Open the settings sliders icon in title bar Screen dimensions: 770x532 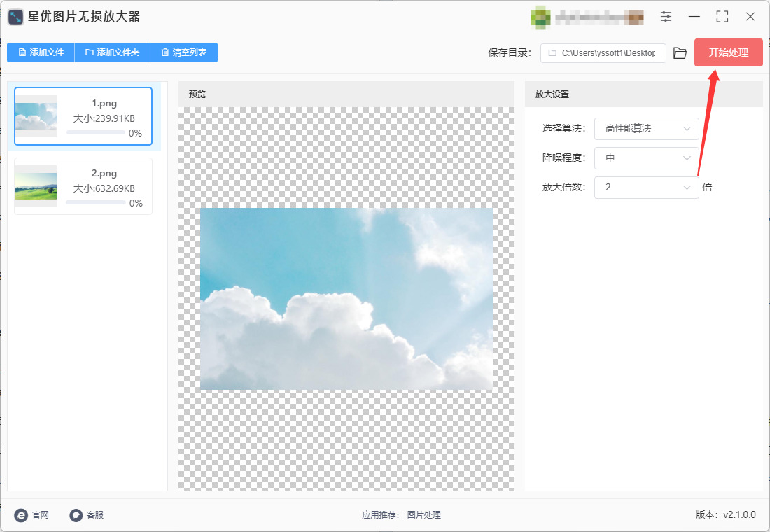(666, 17)
